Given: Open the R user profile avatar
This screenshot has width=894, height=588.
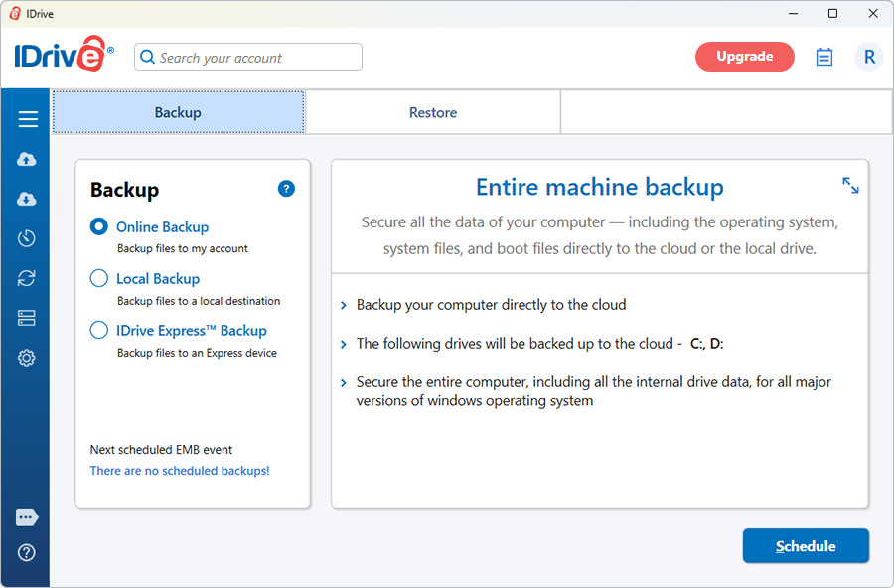Looking at the screenshot, I should [869, 57].
